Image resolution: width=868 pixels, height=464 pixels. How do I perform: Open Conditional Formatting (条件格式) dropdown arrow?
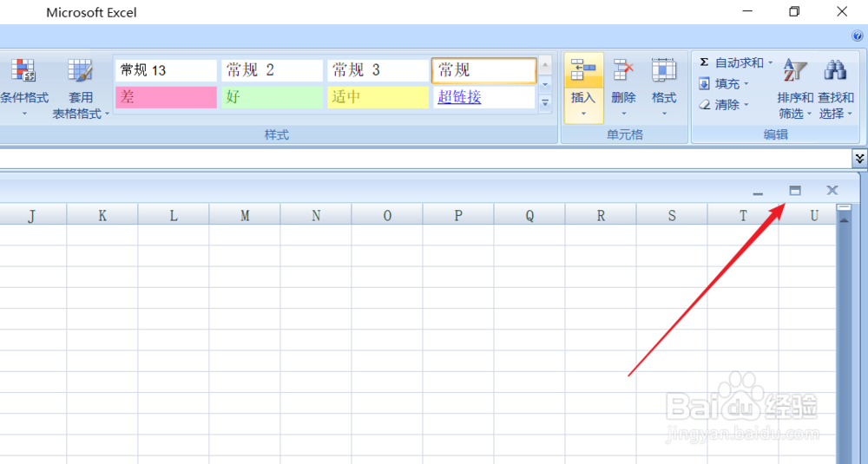point(24,114)
